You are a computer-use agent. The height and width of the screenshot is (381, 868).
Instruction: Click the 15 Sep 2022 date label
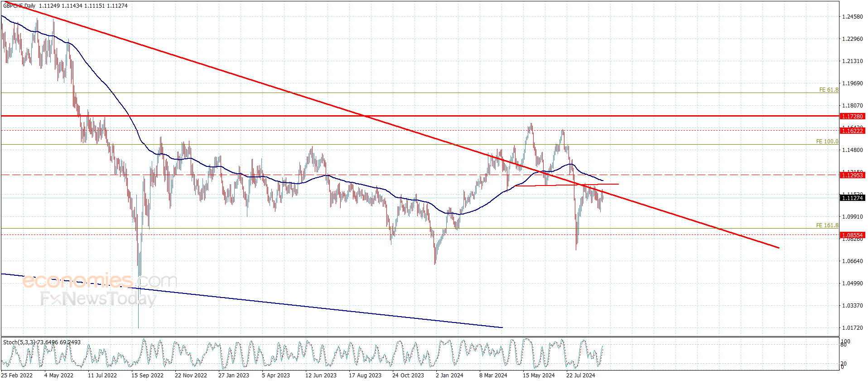click(x=147, y=376)
